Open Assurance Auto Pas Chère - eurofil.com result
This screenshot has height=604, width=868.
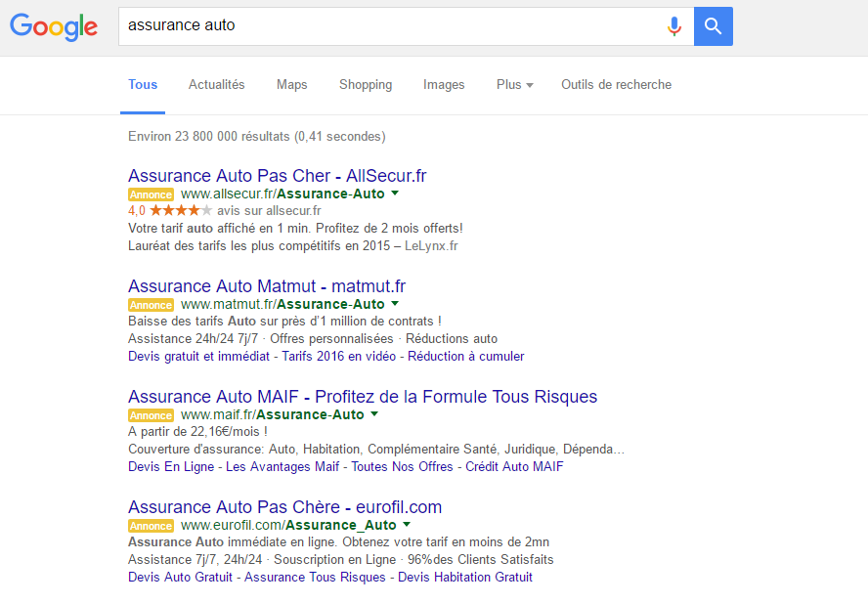285,507
